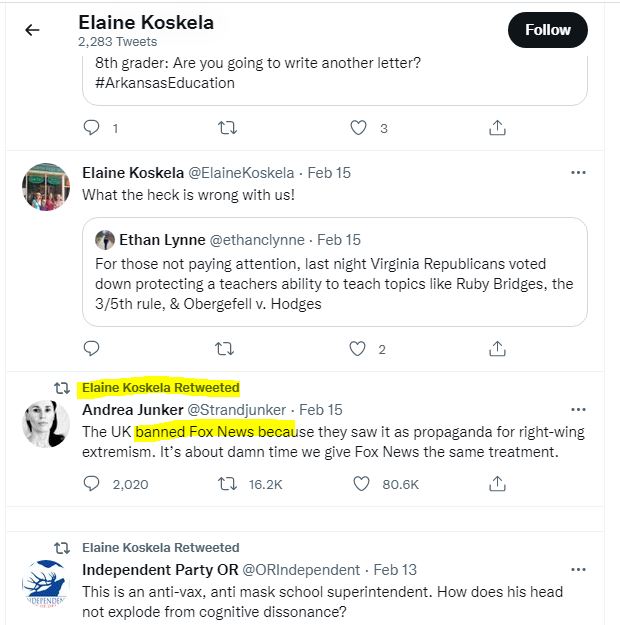Open Andrea Junker's profile photo
620x625 pixels.
(46, 424)
